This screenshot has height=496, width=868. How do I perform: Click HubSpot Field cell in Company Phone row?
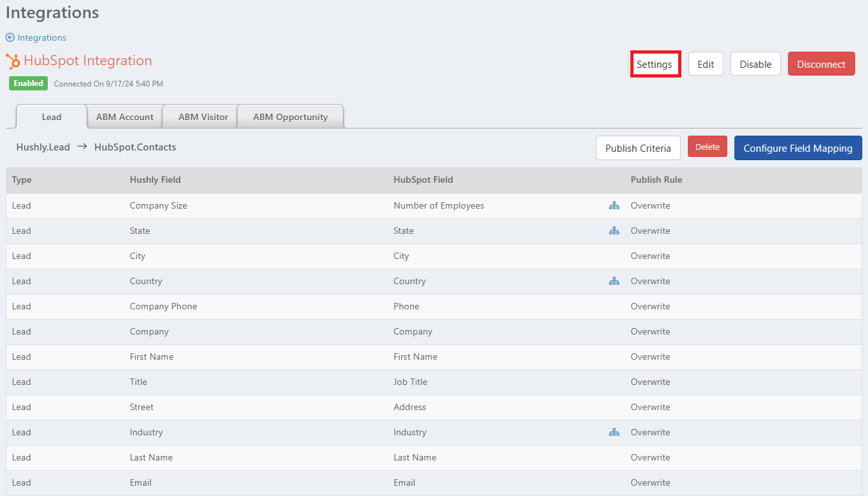click(406, 307)
